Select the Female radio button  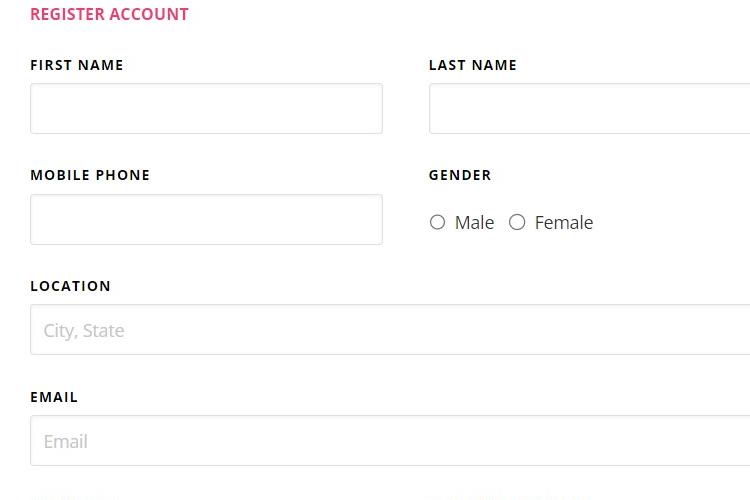pyautogui.click(x=517, y=222)
